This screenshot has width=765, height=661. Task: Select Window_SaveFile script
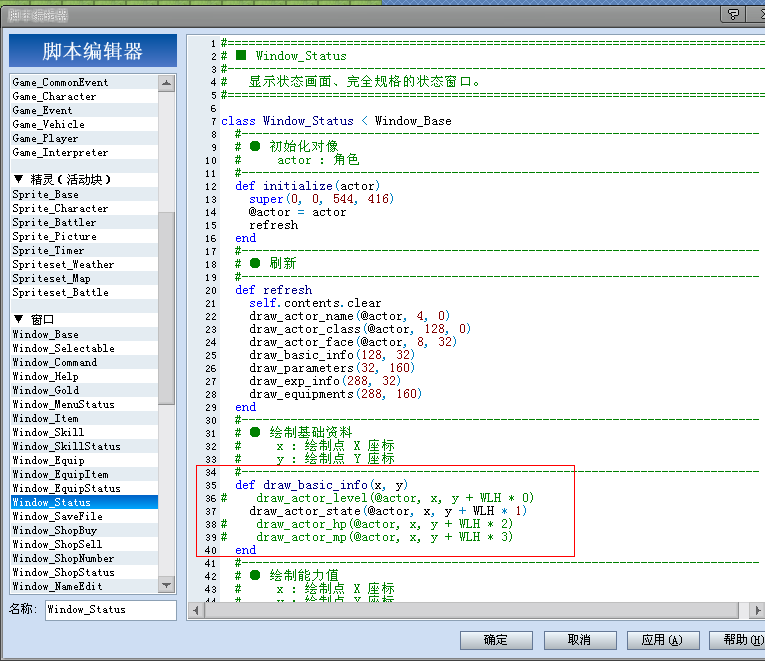tap(84, 516)
